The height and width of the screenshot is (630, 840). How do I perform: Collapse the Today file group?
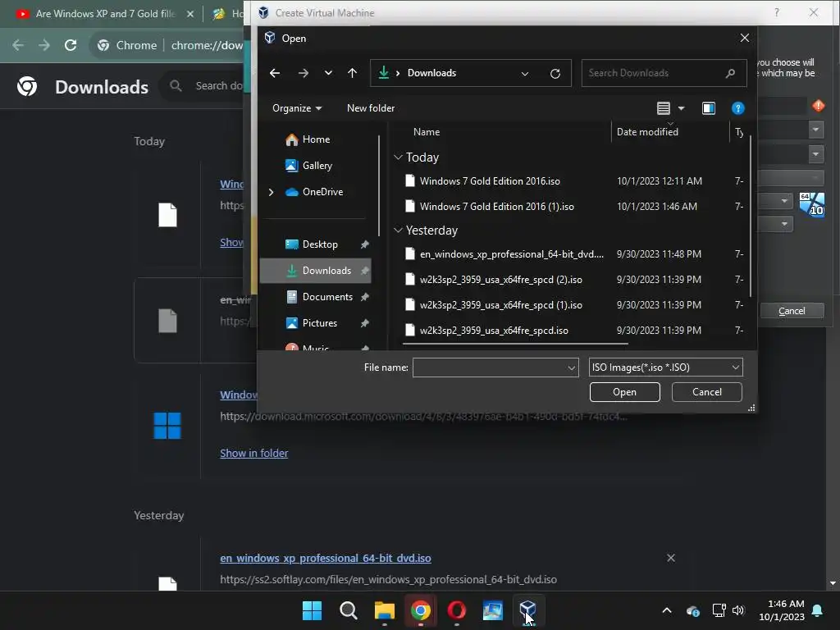tap(398, 157)
